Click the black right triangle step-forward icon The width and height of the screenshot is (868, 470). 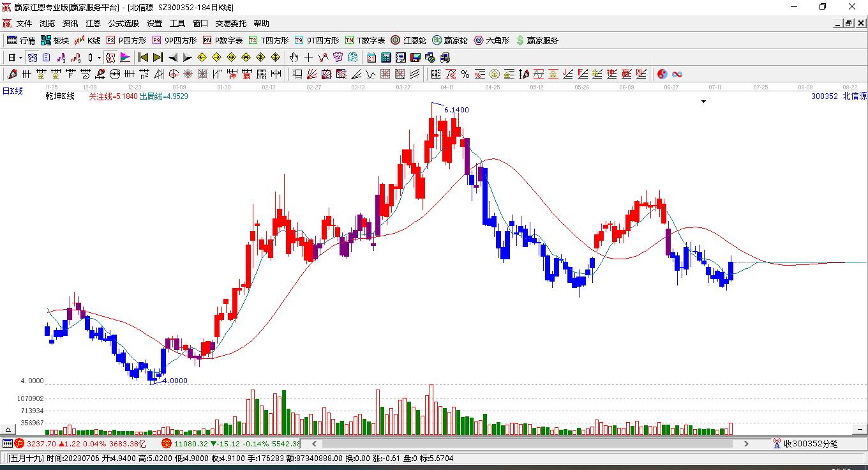(x=187, y=57)
